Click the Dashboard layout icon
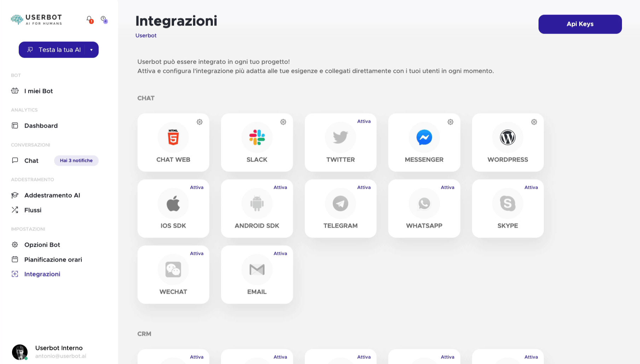 pos(15,125)
